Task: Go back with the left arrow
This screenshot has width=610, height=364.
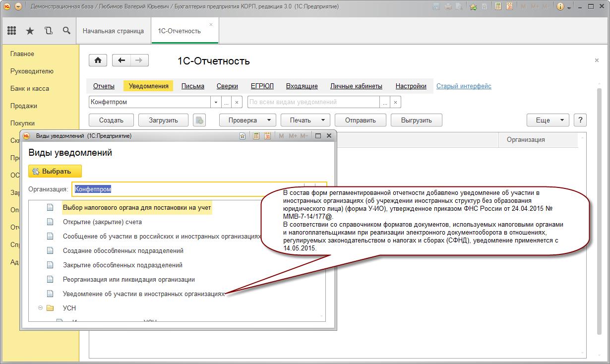Action: pyautogui.click(x=122, y=61)
